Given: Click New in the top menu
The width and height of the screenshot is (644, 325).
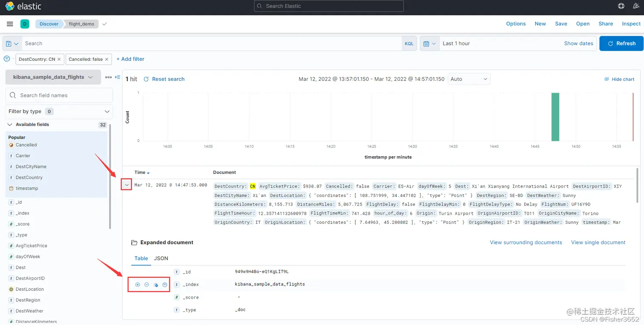Looking at the screenshot, I should [x=540, y=24].
